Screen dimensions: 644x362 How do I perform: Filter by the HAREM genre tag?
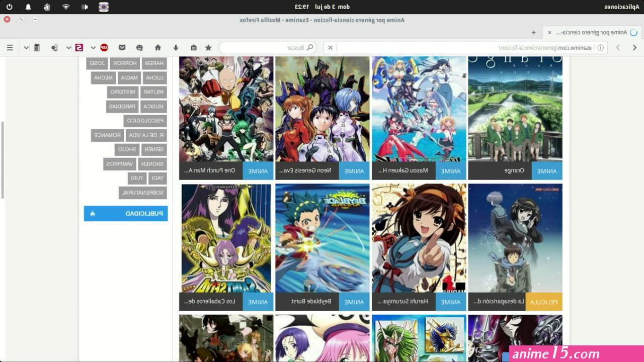154,63
